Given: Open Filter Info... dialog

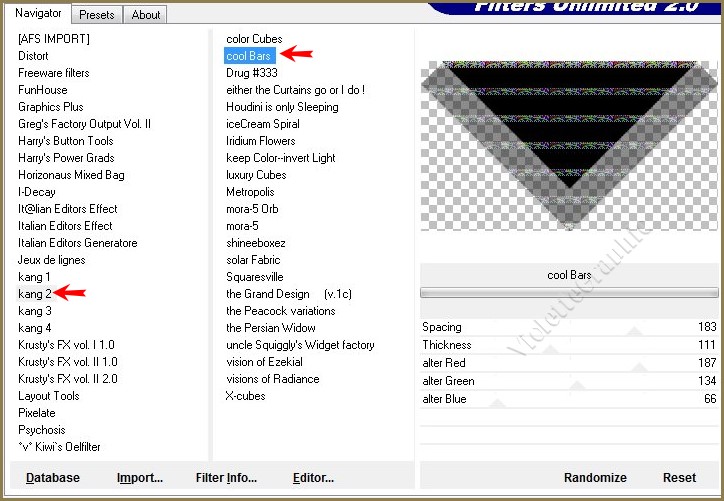Looking at the screenshot, I should pyautogui.click(x=226, y=478).
